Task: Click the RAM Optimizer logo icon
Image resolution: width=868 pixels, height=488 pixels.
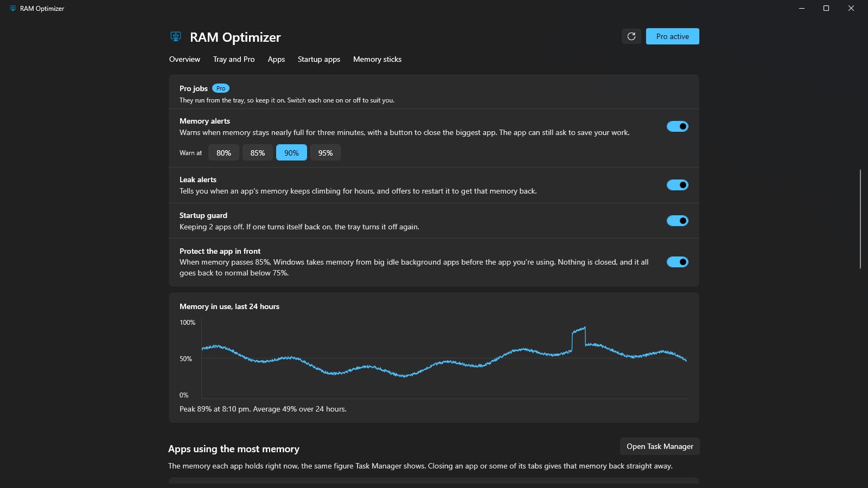Action: [175, 37]
